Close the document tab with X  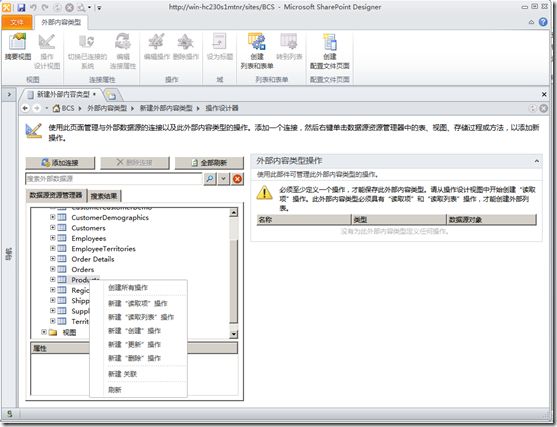[544, 94]
